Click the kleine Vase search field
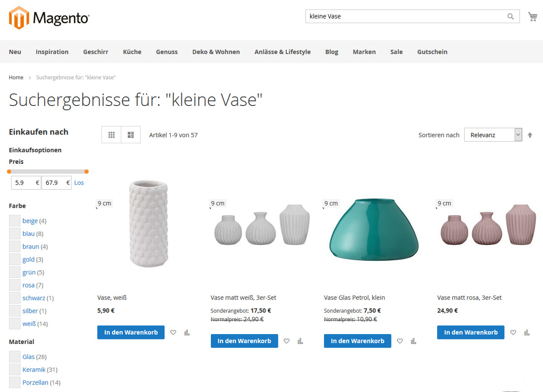This screenshot has height=392, width=543. [x=406, y=16]
